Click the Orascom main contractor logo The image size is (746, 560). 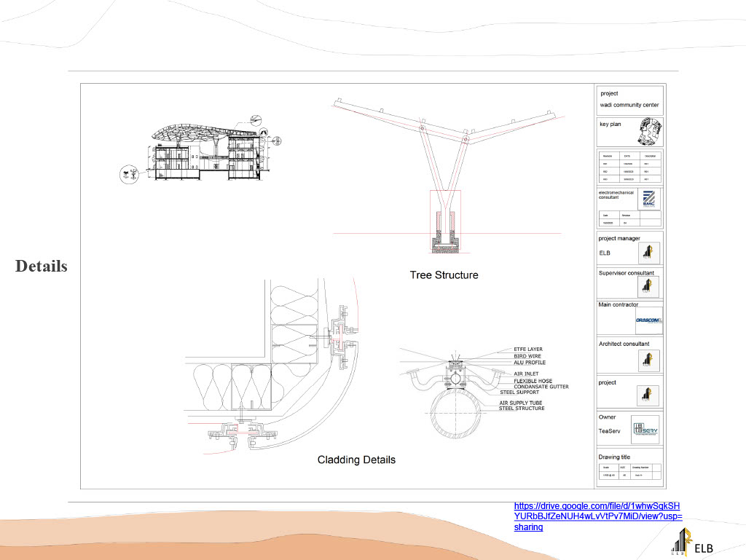pos(648,320)
